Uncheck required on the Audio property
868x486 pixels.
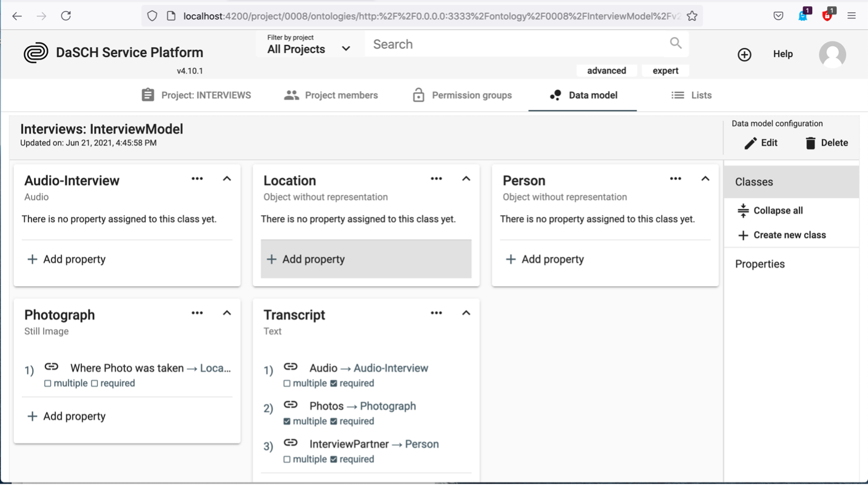(x=334, y=383)
